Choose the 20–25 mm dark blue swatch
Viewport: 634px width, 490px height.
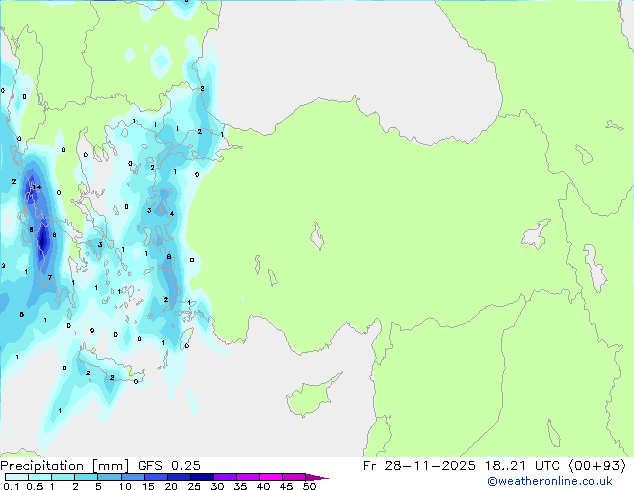click(x=179, y=477)
